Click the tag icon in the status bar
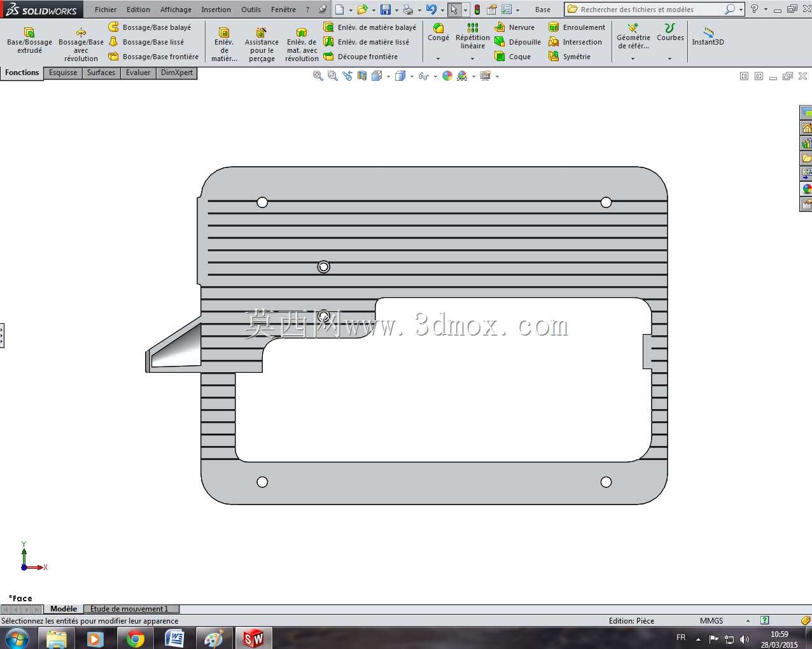The height and width of the screenshot is (649, 812). pos(806,620)
